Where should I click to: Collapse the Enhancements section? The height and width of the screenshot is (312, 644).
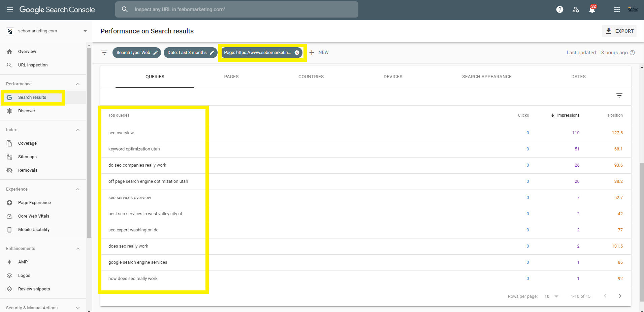pos(78,249)
